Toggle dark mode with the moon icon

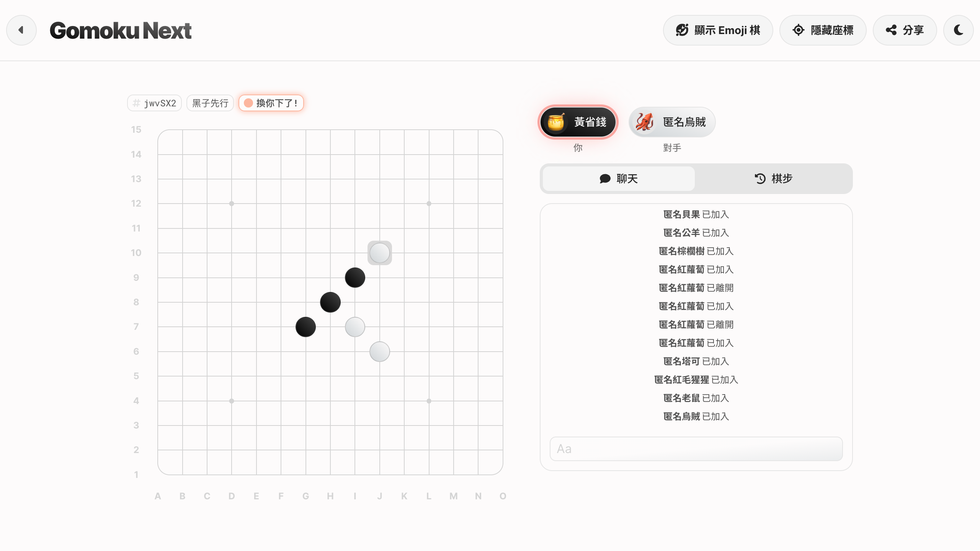959,30
